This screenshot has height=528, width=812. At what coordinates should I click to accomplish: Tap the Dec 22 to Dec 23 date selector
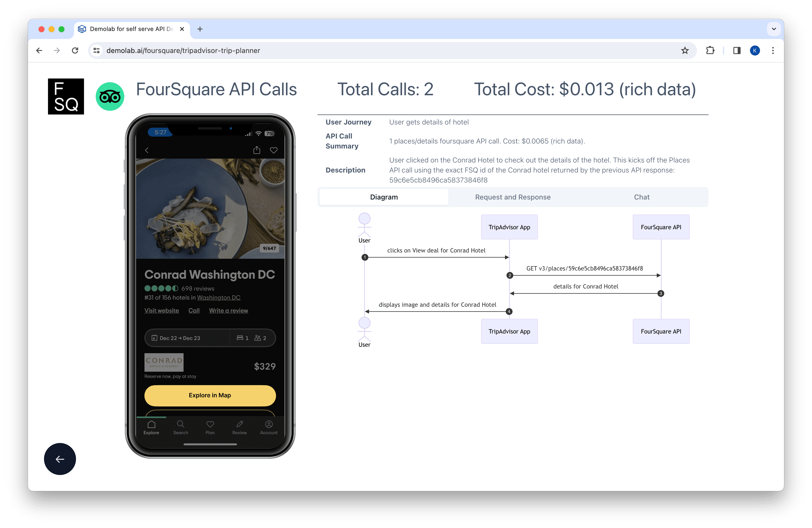point(187,338)
